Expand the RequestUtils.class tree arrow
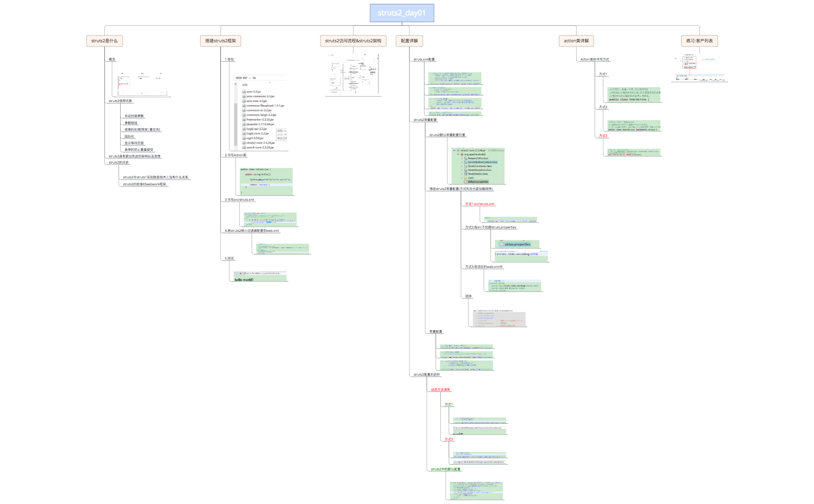Screen dimensions: 814x504 tap(462, 159)
